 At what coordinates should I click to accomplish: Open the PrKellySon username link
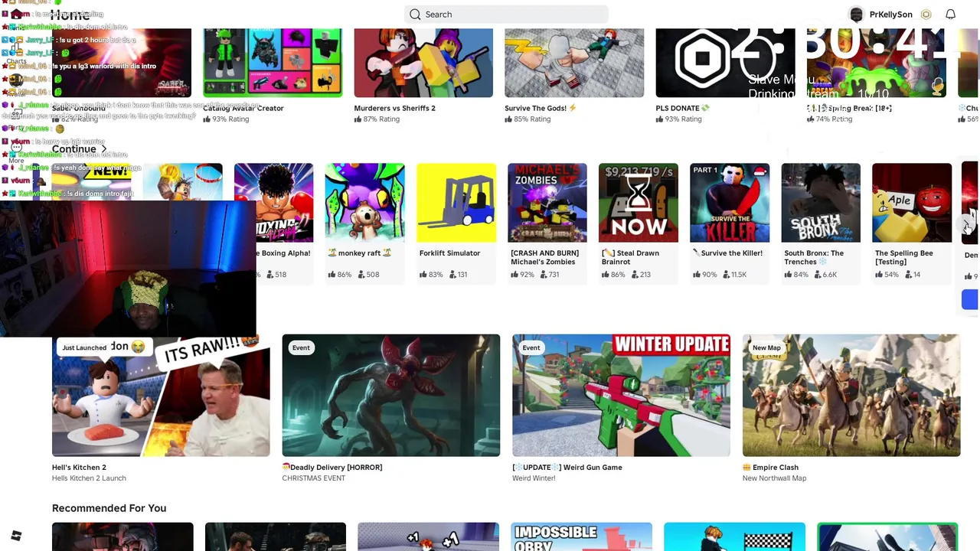[890, 14]
